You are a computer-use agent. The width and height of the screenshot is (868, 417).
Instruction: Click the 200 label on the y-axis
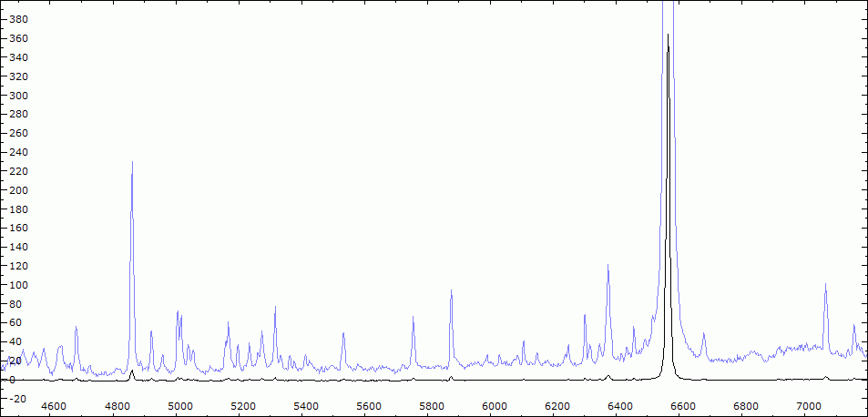[x=18, y=190]
